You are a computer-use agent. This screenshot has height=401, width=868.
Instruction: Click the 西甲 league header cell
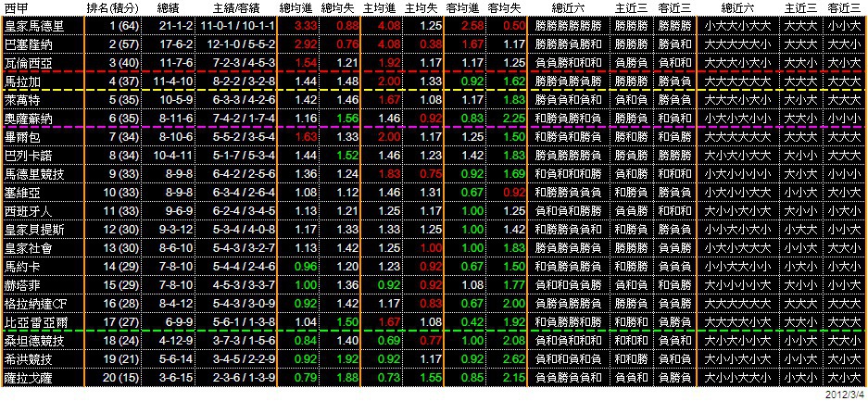[x=15, y=8]
